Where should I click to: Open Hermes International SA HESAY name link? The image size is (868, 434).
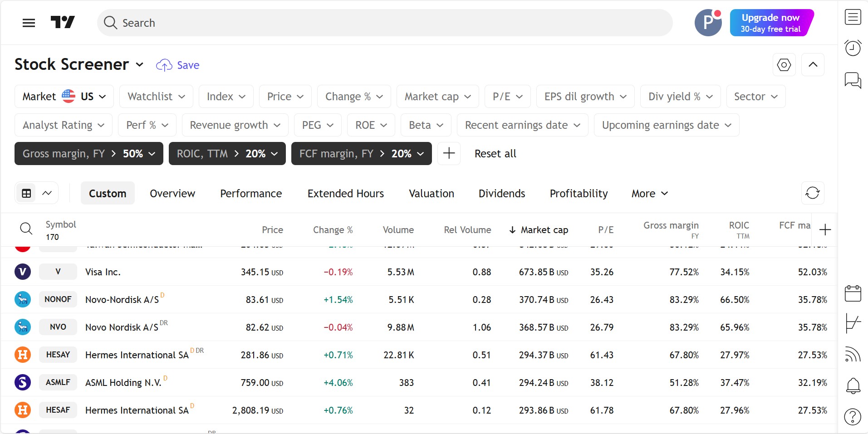137,355
